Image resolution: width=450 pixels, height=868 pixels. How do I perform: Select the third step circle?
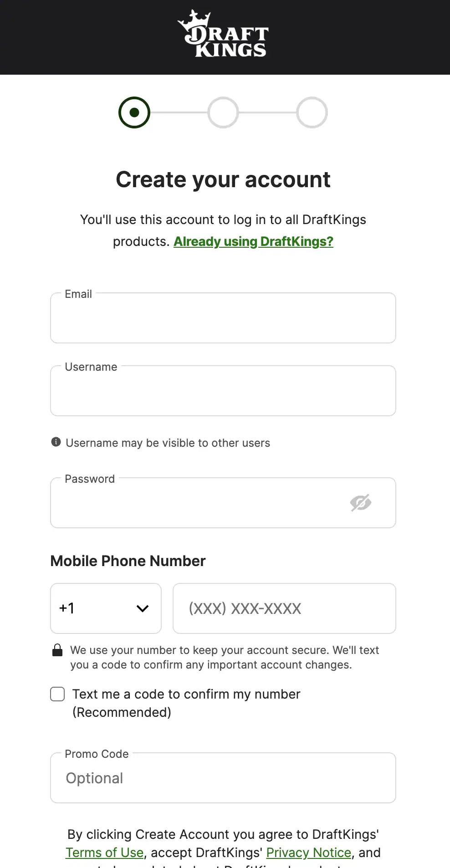[312, 112]
